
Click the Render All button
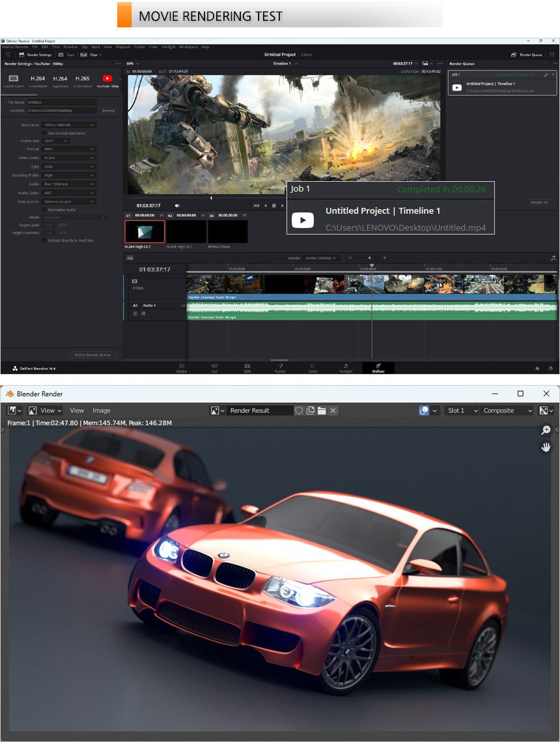pos(539,202)
